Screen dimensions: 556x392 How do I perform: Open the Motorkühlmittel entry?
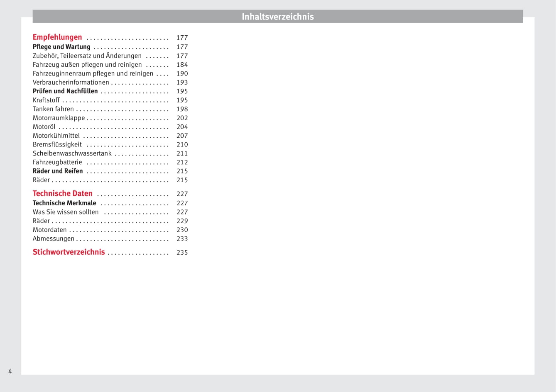coord(56,136)
